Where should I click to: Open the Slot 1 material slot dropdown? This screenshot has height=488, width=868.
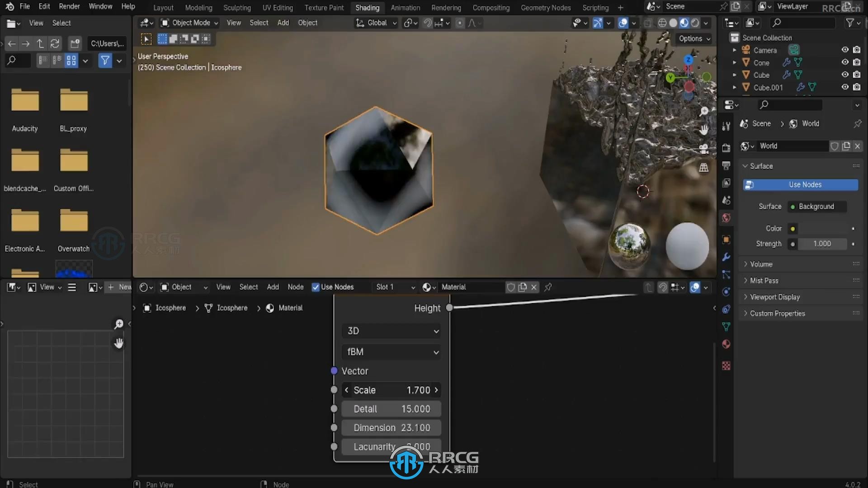coord(395,287)
